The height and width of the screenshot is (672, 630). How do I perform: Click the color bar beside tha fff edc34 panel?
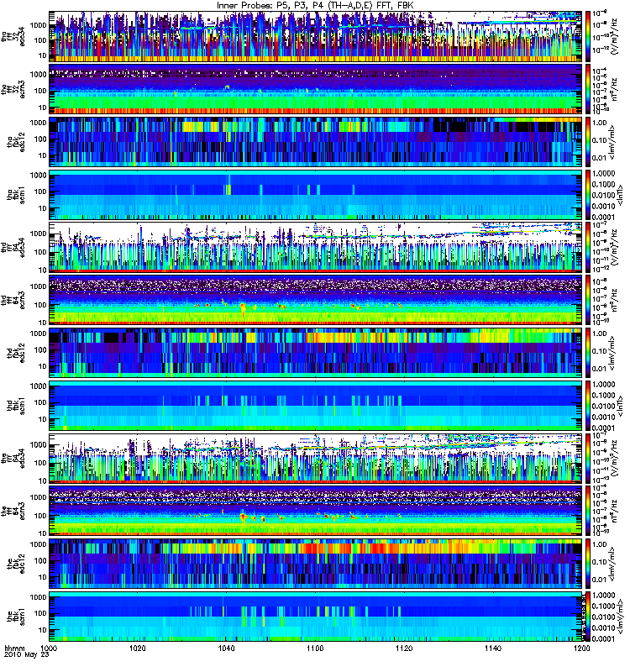588,36
